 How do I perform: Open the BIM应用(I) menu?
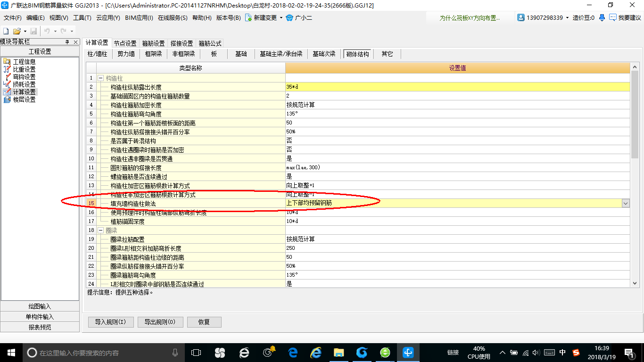[139, 17]
